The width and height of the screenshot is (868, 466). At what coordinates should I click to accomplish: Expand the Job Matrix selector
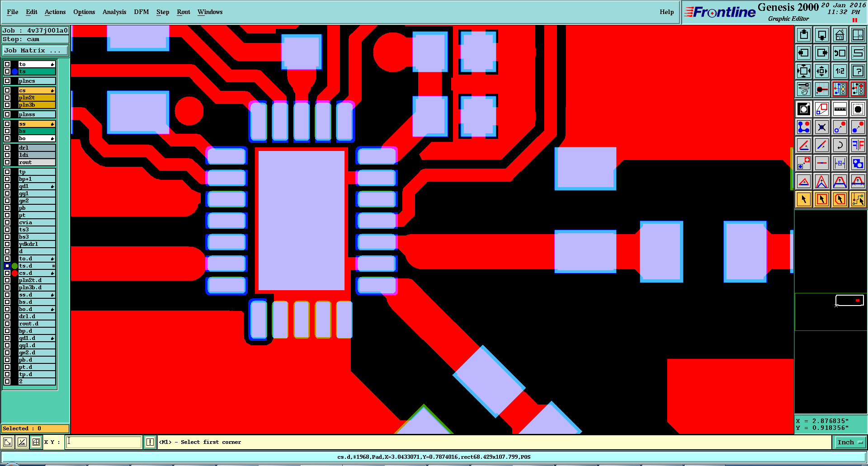coord(35,51)
